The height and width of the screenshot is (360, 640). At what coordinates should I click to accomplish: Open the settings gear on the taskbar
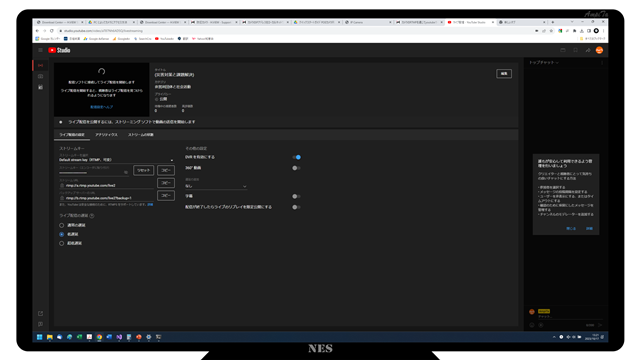point(149,337)
